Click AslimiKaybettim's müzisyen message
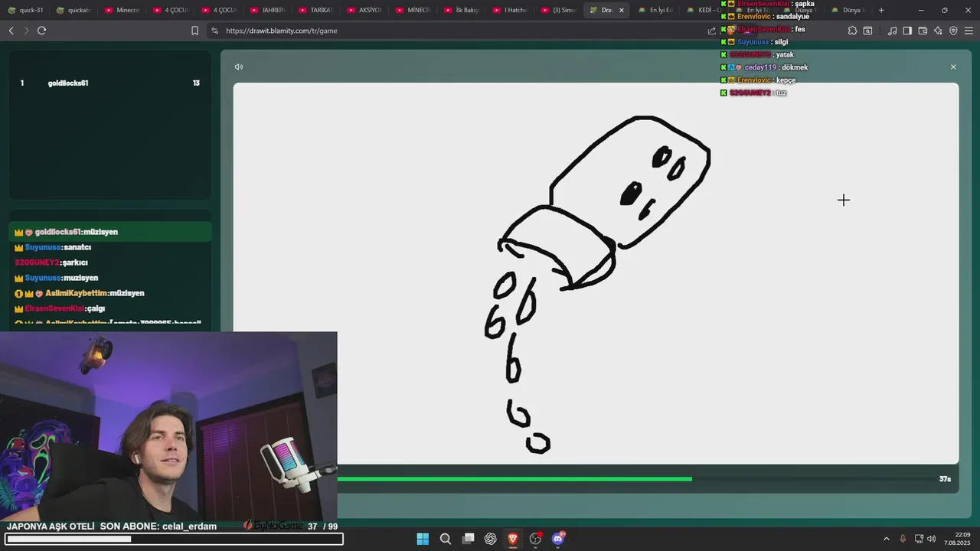This screenshot has width=980, height=551. 80,293
